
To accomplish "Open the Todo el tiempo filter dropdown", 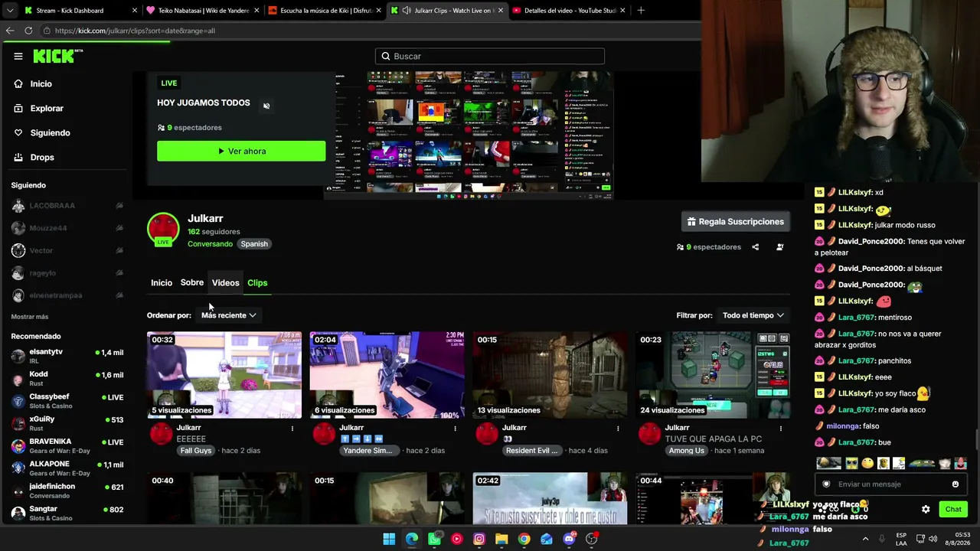I will point(753,315).
